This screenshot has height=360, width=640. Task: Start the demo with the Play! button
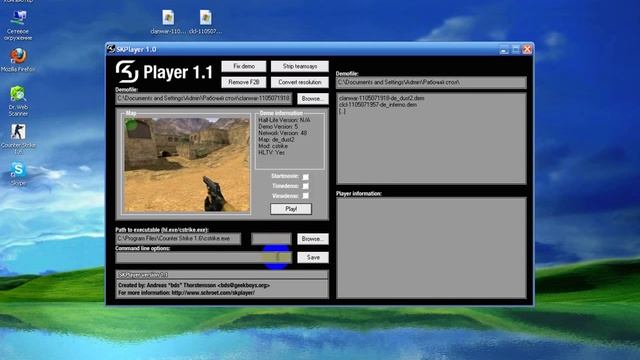point(291,209)
